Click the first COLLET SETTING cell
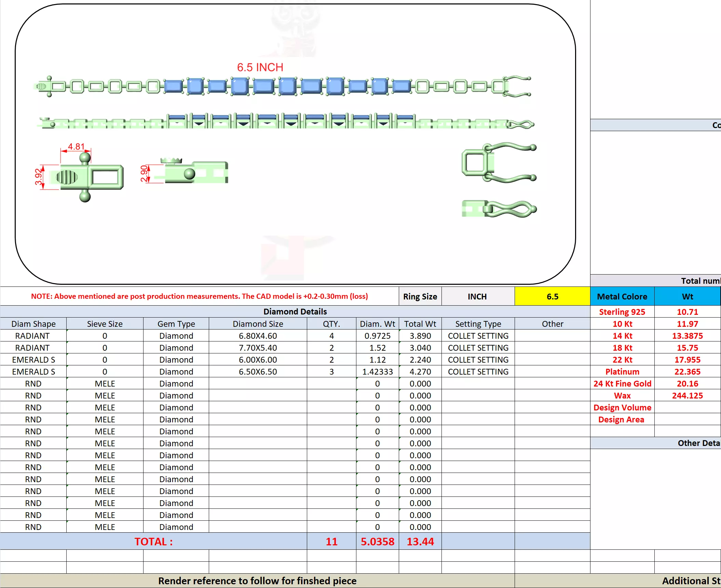Image resolution: width=721 pixels, height=588 pixels. click(x=478, y=336)
